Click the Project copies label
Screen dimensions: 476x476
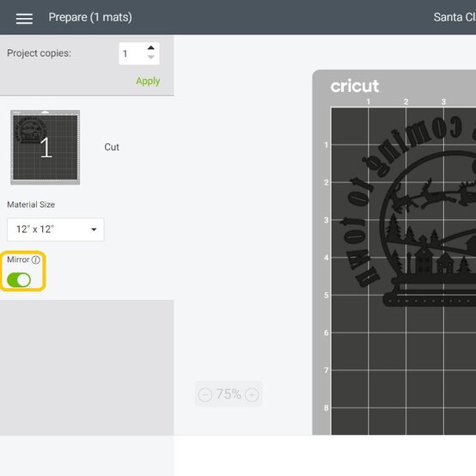pyautogui.click(x=39, y=53)
